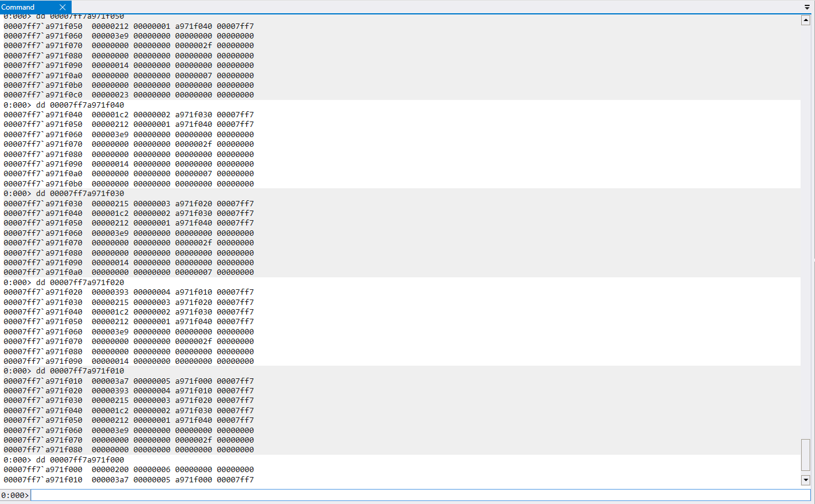Screen dimensions: 815x504
Task: Click value 000003a7 in the last output row
Action: 110,480
